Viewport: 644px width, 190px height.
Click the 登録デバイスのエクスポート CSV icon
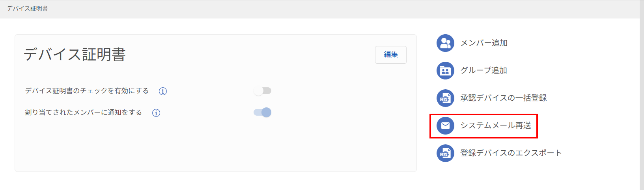click(445, 153)
